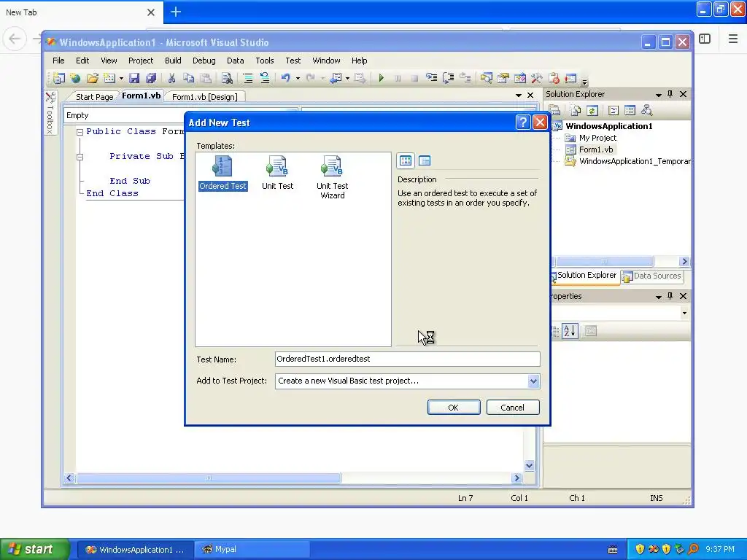Click Show All Files in Solution Explorer
This screenshot has height=560, width=747.
click(575, 111)
